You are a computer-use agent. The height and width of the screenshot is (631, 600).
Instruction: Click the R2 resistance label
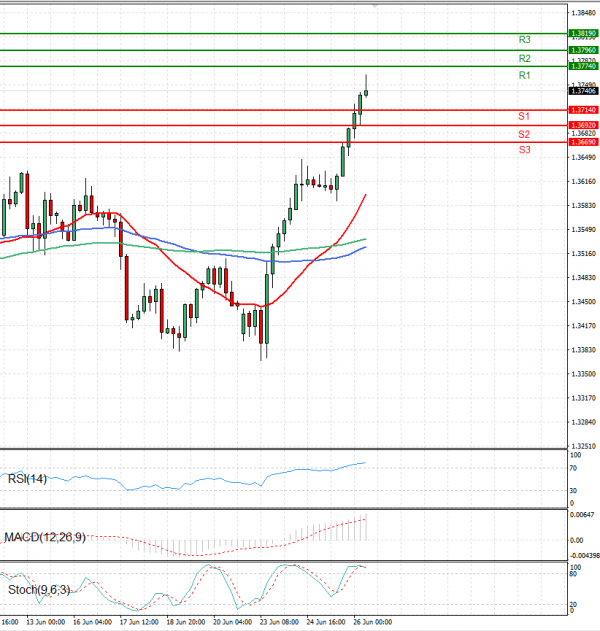coord(524,58)
